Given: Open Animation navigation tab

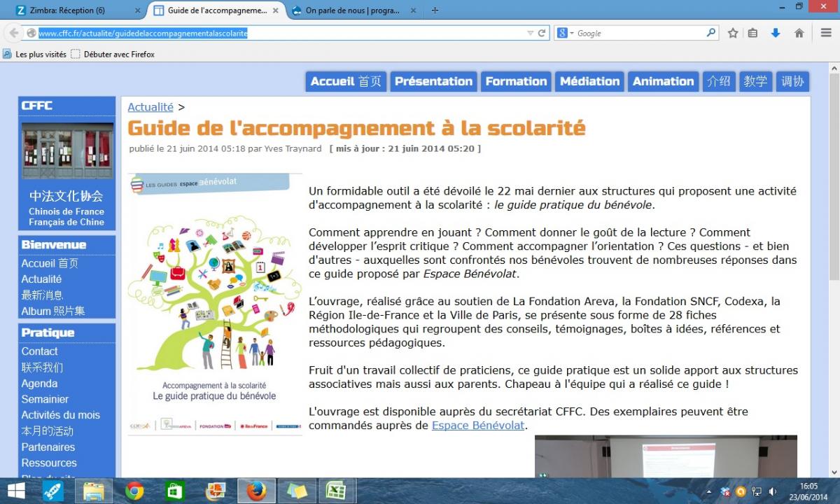Looking at the screenshot, I should 663,81.
